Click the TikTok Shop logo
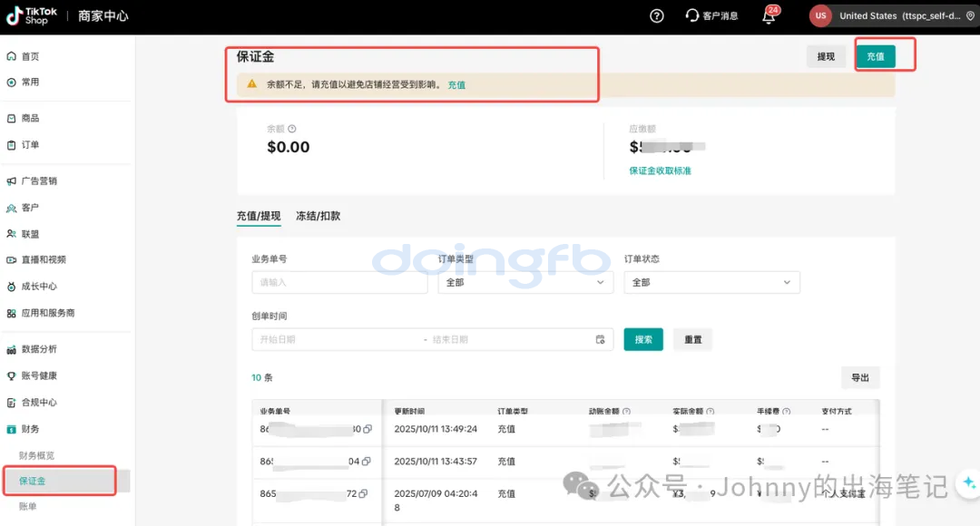Viewport: 980px width, 526px height. pyautogui.click(x=32, y=15)
